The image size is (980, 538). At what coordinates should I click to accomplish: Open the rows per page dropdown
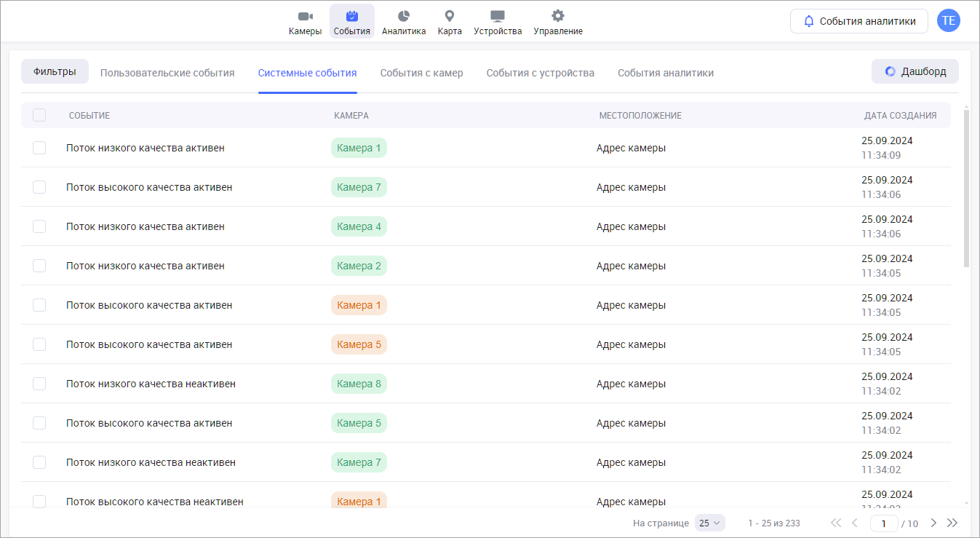(709, 523)
